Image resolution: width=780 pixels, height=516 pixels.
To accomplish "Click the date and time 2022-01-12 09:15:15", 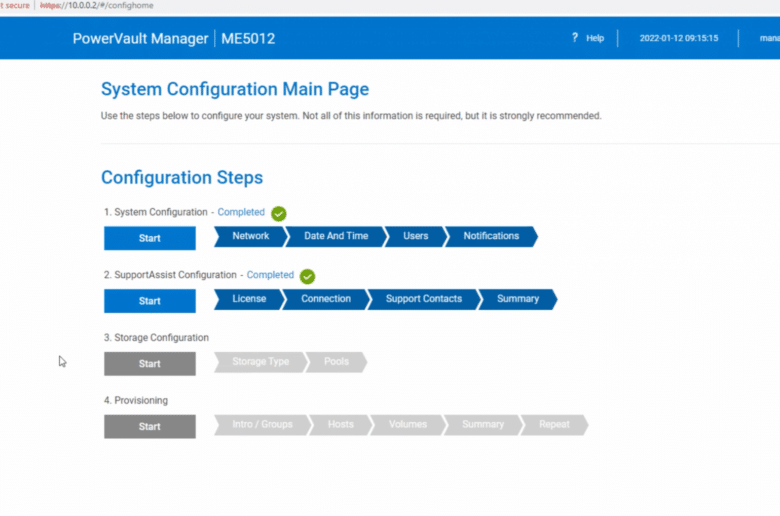I will click(679, 38).
